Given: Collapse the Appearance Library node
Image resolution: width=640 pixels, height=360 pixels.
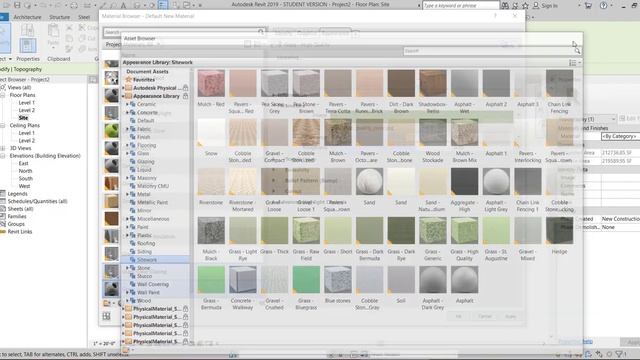Looking at the screenshot, I should (123, 96).
